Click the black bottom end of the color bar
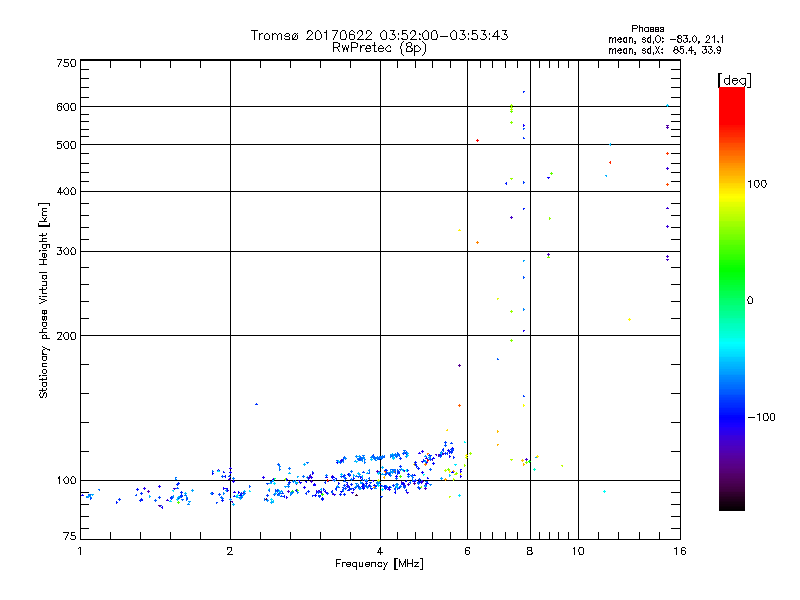800x600 pixels. pos(731,505)
